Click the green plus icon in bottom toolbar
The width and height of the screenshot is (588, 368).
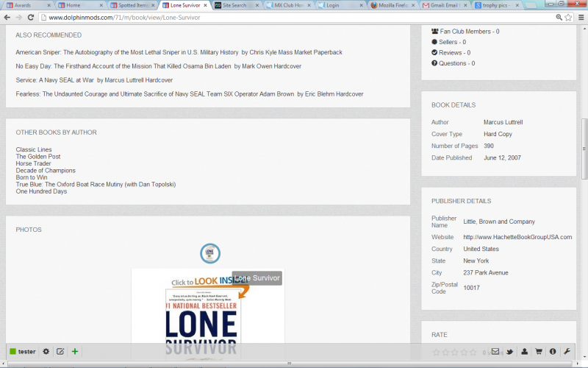pos(75,352)
